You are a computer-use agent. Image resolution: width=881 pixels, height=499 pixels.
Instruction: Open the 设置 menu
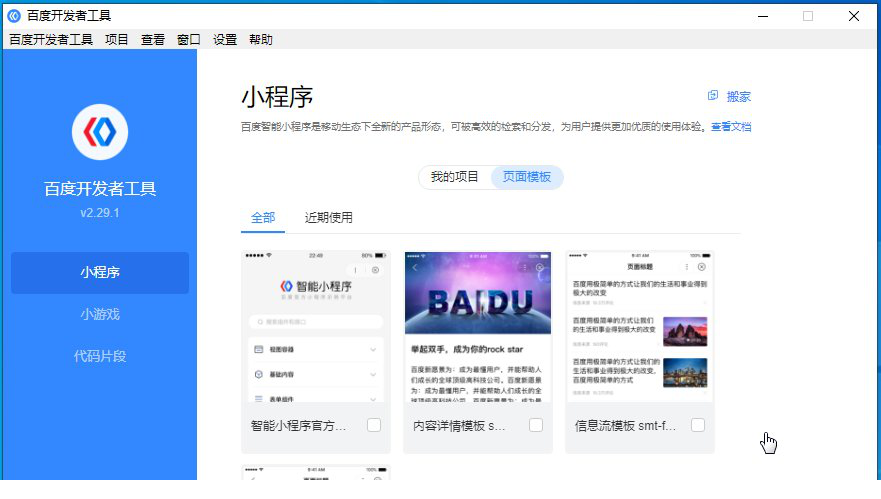tap(225, 39)
